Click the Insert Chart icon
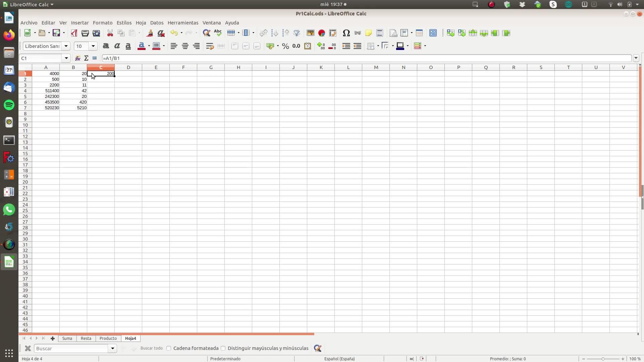Screen dimensions: 644x362 321,33
